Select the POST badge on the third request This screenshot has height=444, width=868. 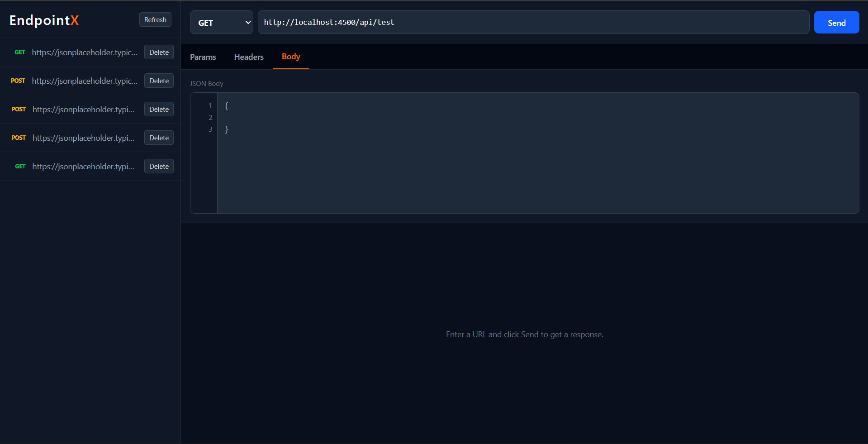[x=19, y=109]
